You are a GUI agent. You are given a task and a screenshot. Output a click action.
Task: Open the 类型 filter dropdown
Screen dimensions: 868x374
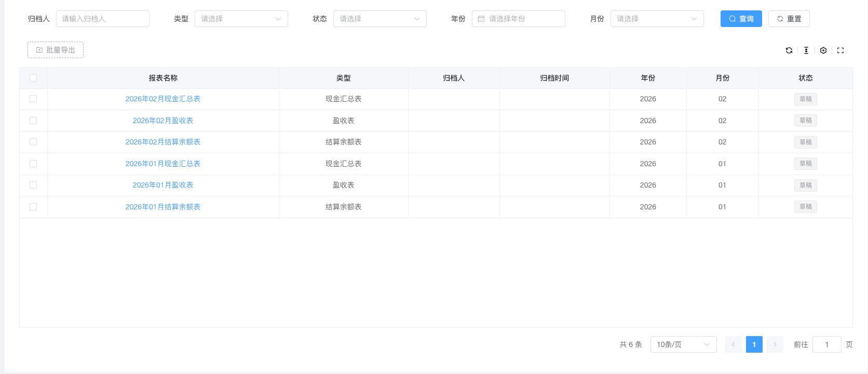(241, 19)
